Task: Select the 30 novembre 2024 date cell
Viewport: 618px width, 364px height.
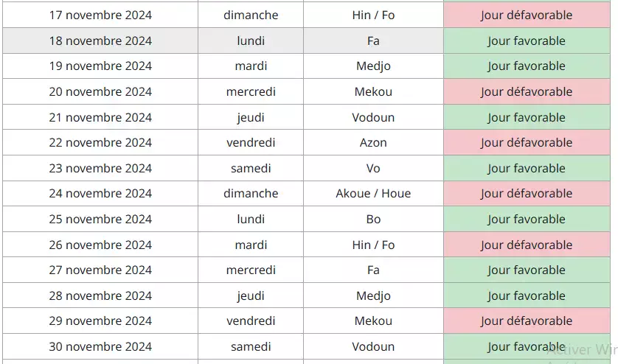Action: (x=100, y=346)
